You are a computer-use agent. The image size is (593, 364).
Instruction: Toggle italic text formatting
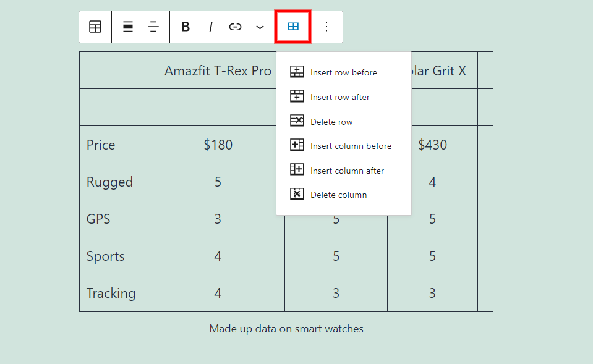point(210,27)
